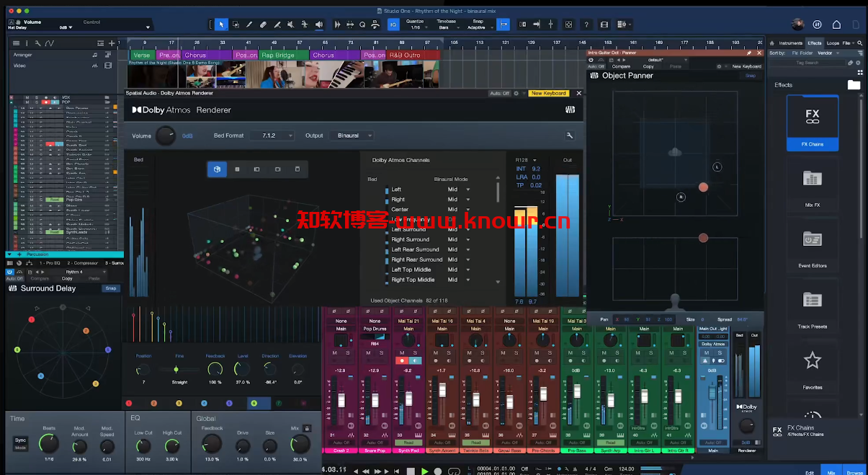Click the Record transport button
This screenshot has height=475, width=868.
click(x=439, y=471)
